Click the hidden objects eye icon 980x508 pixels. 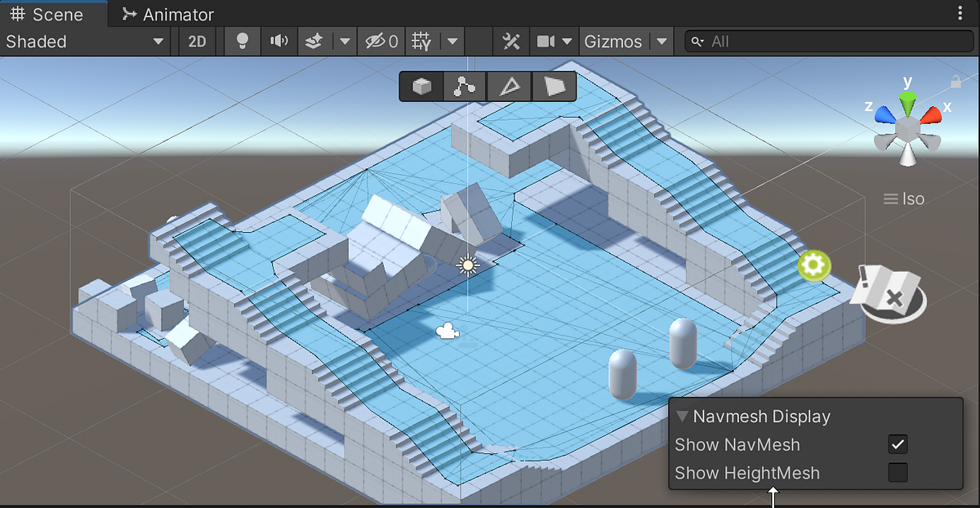click(376, 41)
